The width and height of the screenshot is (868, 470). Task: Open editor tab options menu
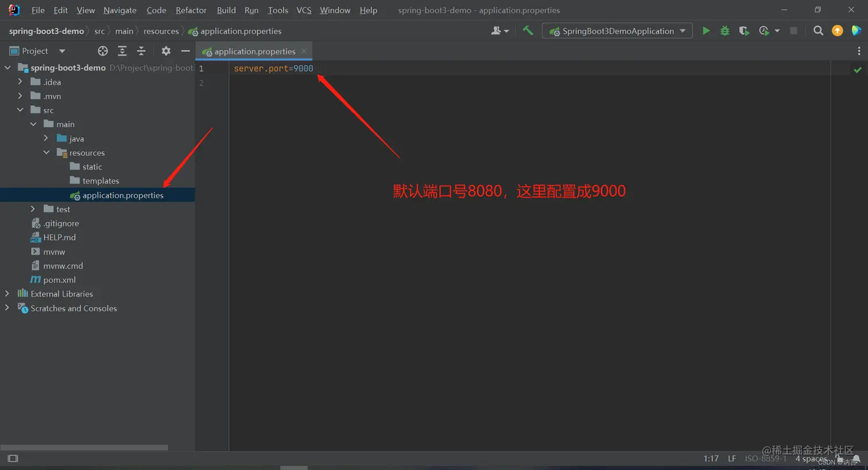click(x=859, y=51)
